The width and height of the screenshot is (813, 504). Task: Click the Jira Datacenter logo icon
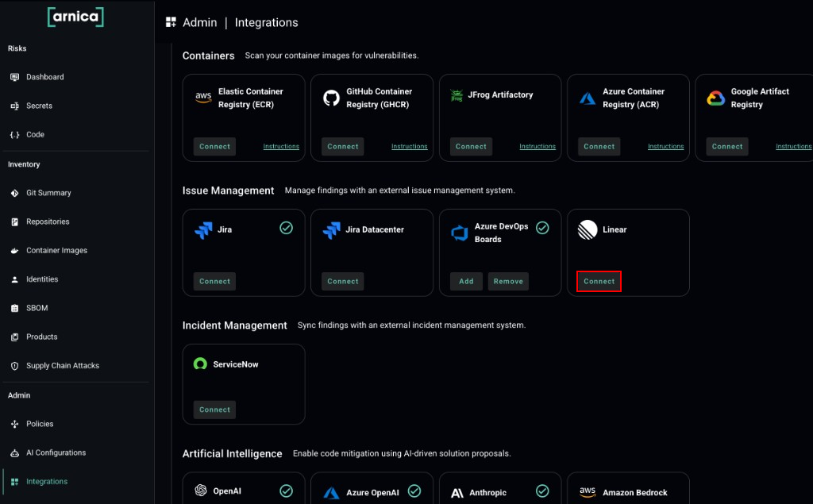coord(331,229)
